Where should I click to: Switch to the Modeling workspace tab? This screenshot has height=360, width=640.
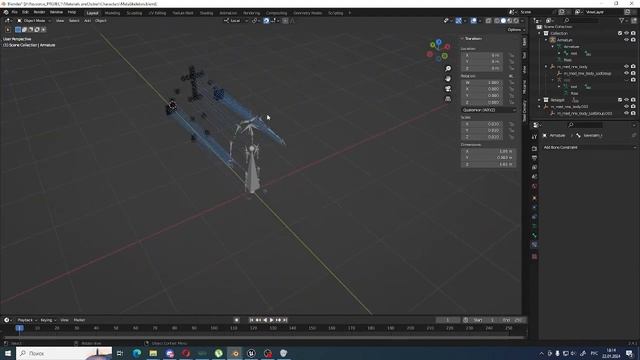click(113, 13)
